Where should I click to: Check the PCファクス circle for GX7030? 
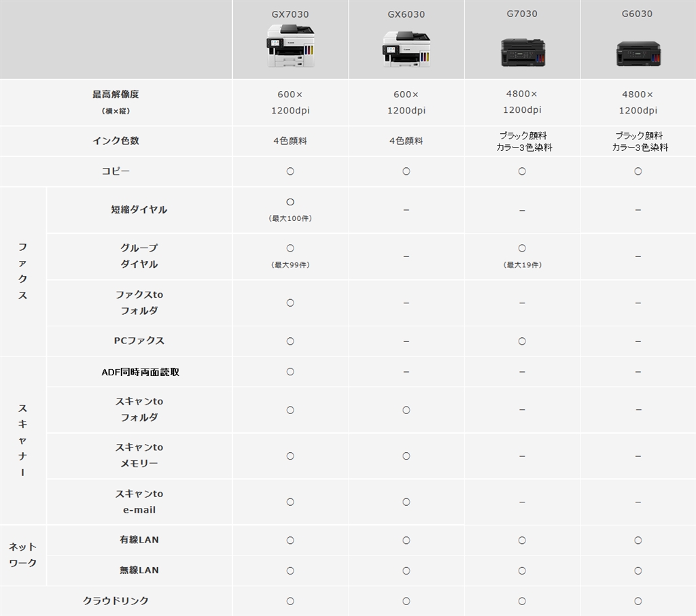(290, 341)
